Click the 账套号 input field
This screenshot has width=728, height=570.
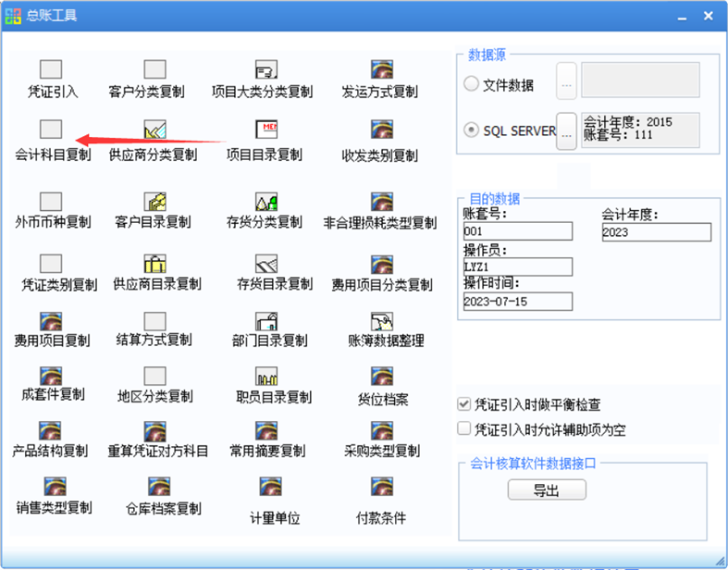point(518,231)
